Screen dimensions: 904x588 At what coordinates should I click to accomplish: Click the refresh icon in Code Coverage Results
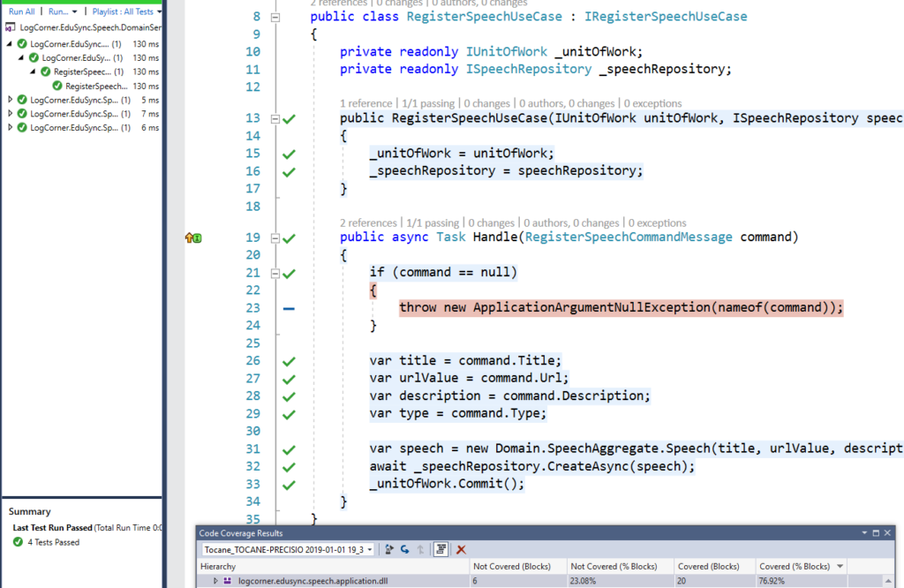(404, 549)
